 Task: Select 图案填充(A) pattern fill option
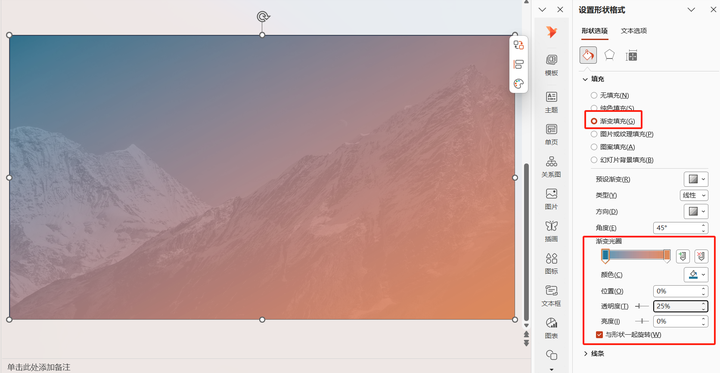pos(613,147)
